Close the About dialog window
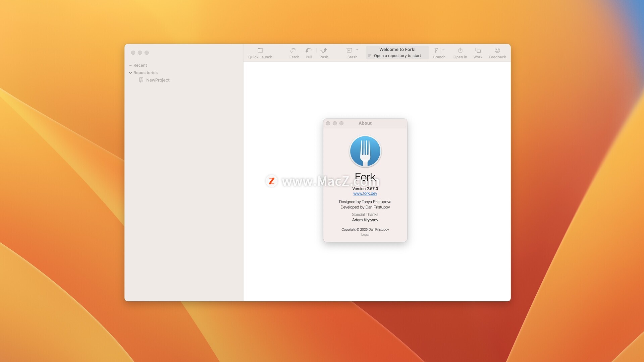Viewport: 644px width, 362px height. (328, 123)
